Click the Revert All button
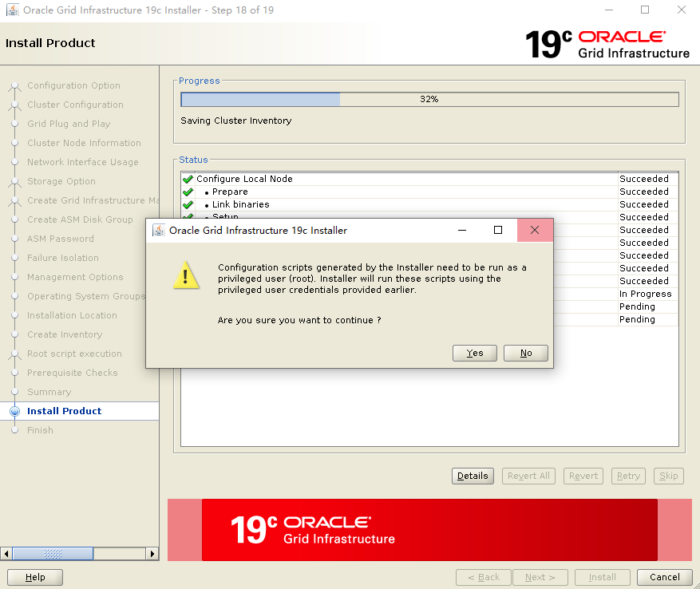 coord(528,476)
